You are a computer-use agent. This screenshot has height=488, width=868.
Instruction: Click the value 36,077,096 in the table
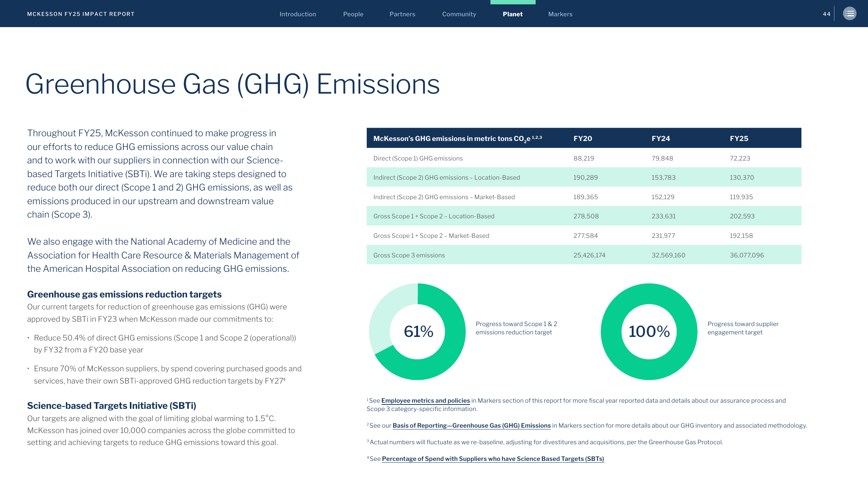[747, 255]
